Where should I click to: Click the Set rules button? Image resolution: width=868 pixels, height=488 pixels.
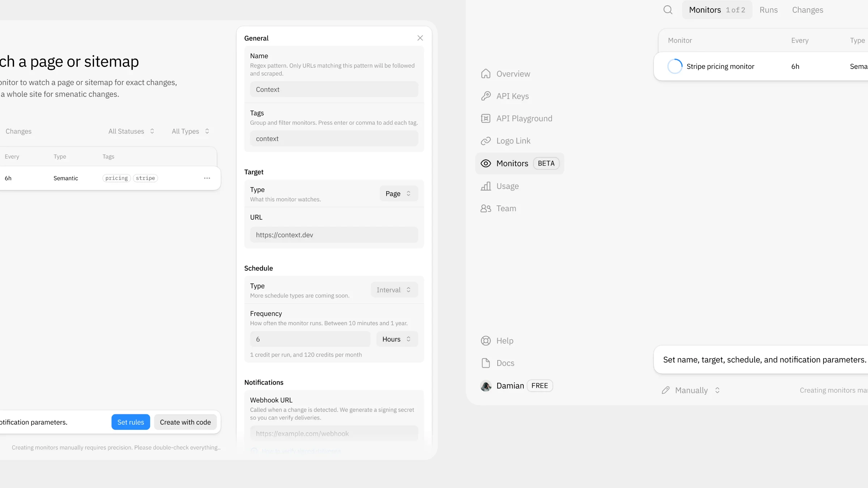point(131,422)
